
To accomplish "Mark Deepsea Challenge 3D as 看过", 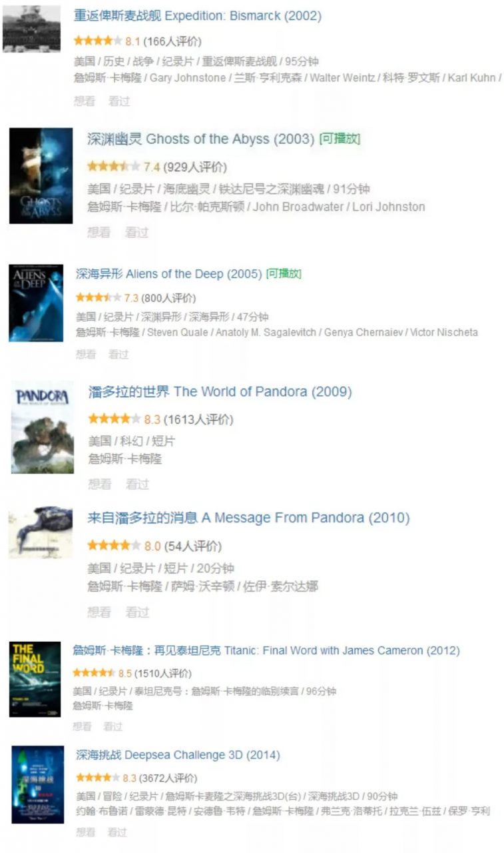I will click(117, 832).
